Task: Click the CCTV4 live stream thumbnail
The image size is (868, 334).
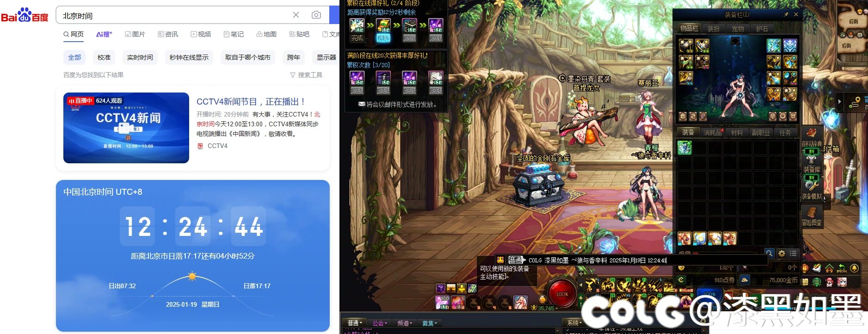Action: pos(126,128)
